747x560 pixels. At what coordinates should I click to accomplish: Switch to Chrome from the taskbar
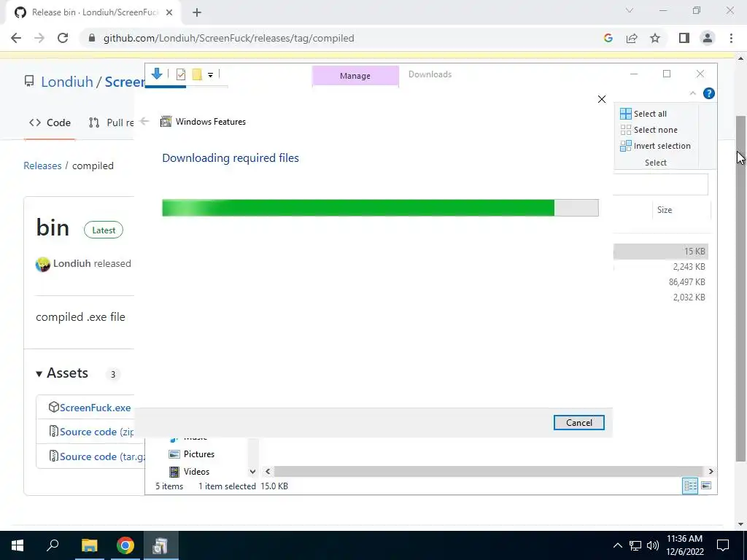click(x=125, y=545)
